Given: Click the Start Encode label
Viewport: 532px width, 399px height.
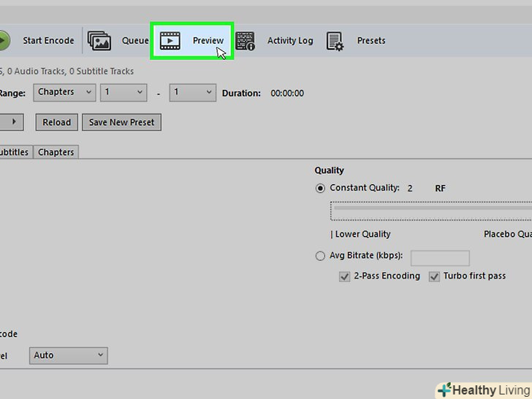Looking at the screenshot, I should pyautogui.click(x=48, y=40).
